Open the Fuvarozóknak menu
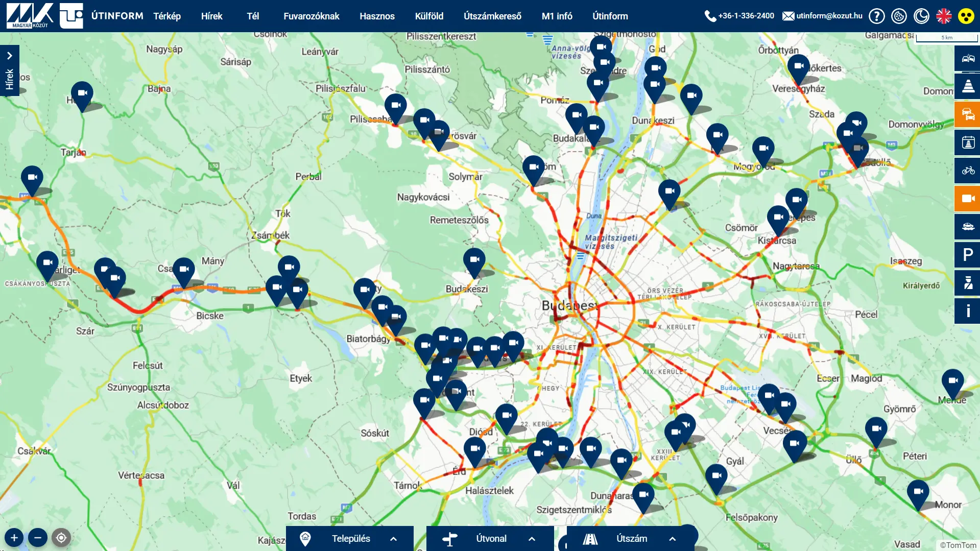This screenshot has width=980, height=551. click(x=311, y=16)
